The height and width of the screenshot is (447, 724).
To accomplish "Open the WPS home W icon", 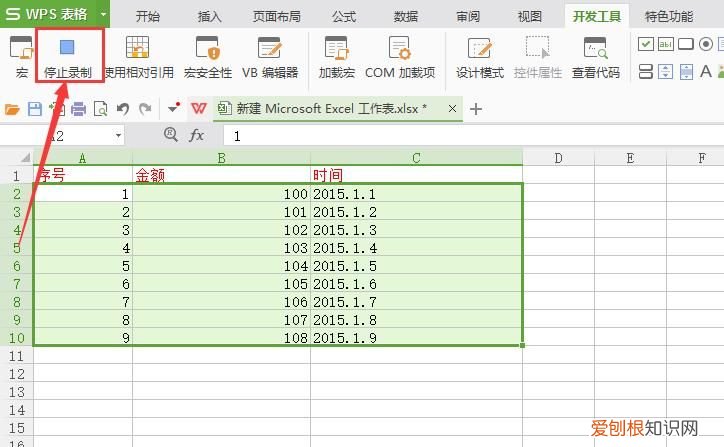I will 199,109.
